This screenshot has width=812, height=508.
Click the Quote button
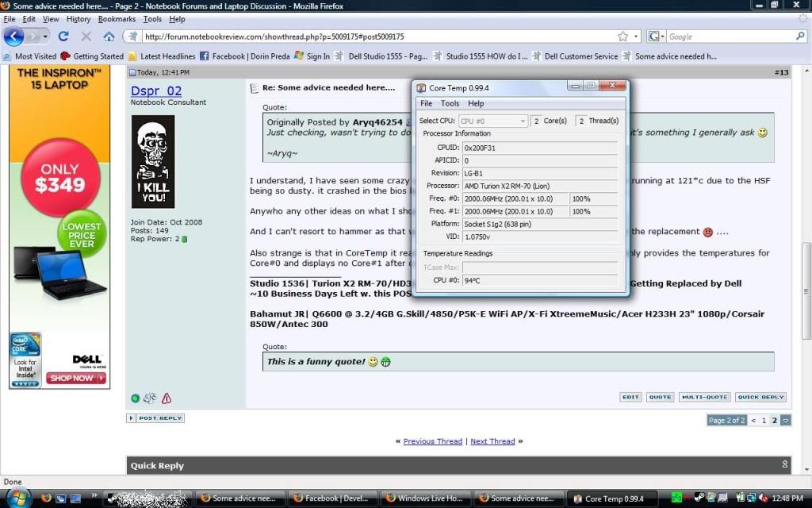(660, 397)
